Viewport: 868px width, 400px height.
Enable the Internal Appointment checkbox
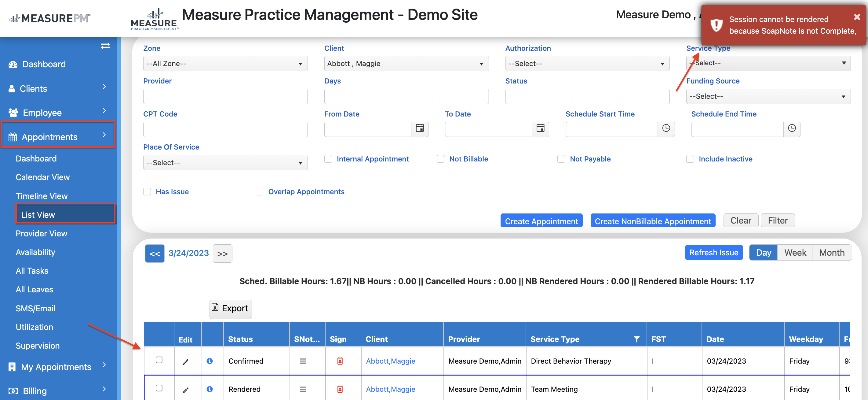[328, 159]
